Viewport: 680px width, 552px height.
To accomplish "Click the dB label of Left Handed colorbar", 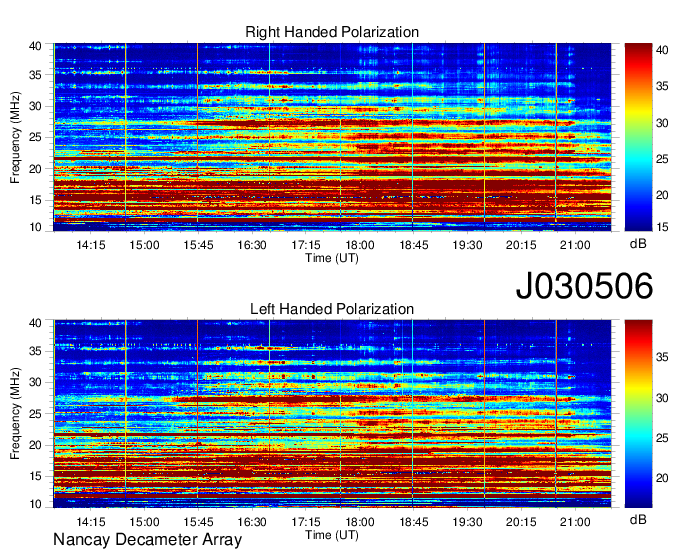I will pos(638,519).
